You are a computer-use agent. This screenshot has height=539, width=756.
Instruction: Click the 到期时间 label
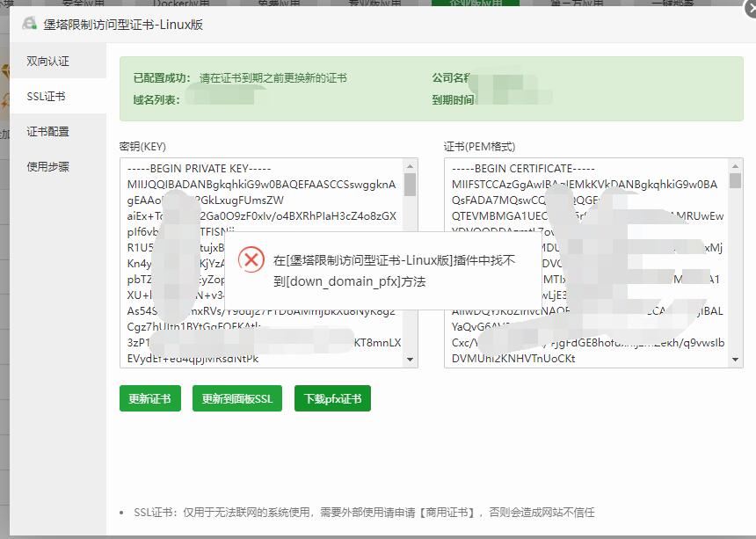[x=454, y=100]
